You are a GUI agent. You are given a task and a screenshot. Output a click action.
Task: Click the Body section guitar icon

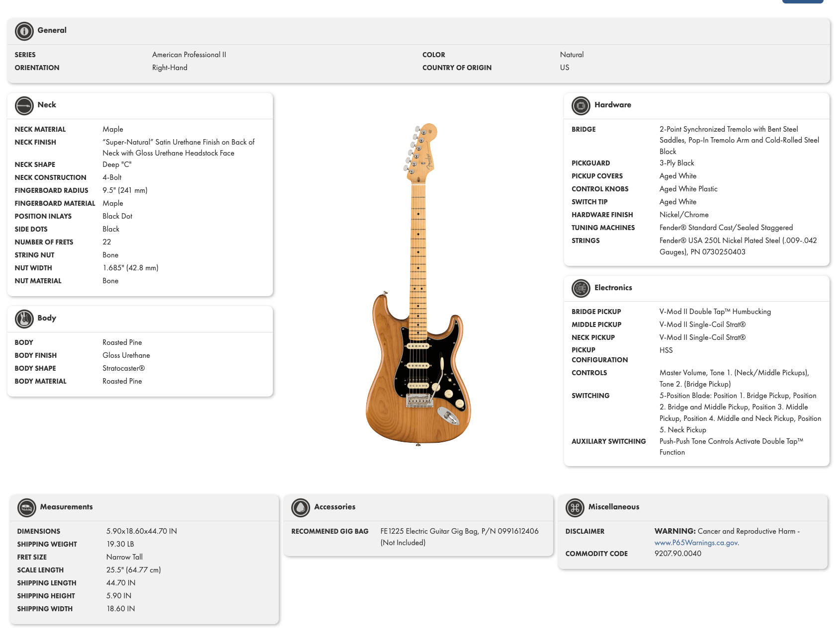24,319
